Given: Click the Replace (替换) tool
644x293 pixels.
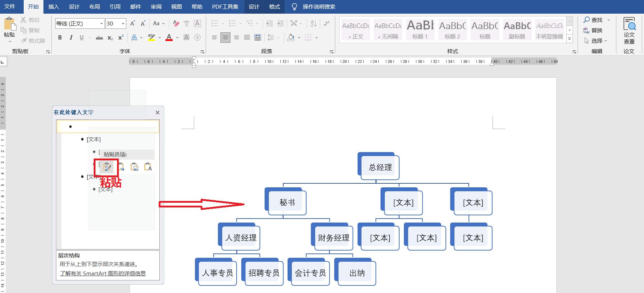Looking at the screenshot, I should (593, 30).
